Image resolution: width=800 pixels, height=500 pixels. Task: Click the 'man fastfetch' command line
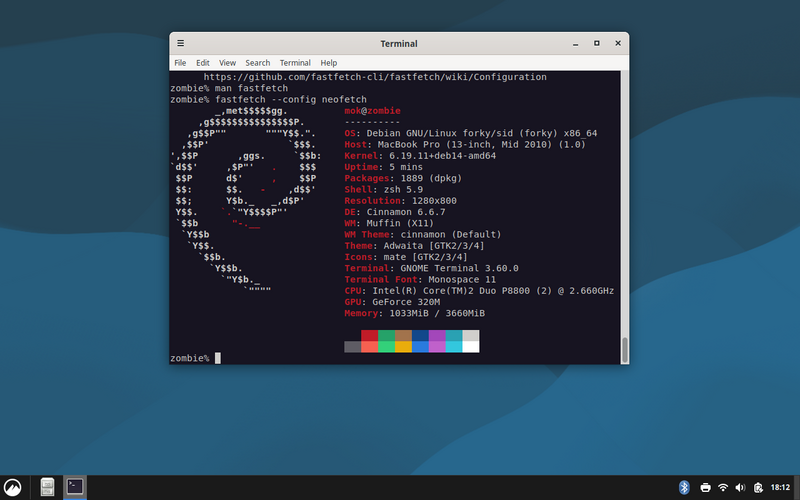229,88
